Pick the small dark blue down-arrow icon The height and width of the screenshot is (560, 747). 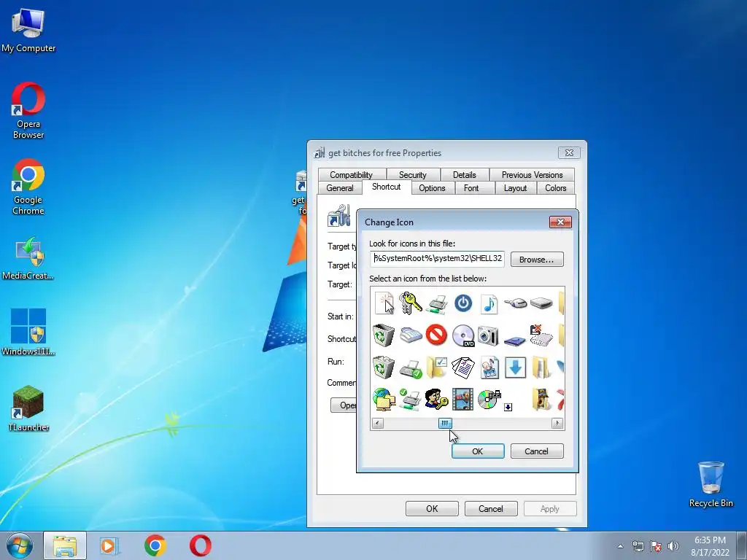tap(508, 407)
